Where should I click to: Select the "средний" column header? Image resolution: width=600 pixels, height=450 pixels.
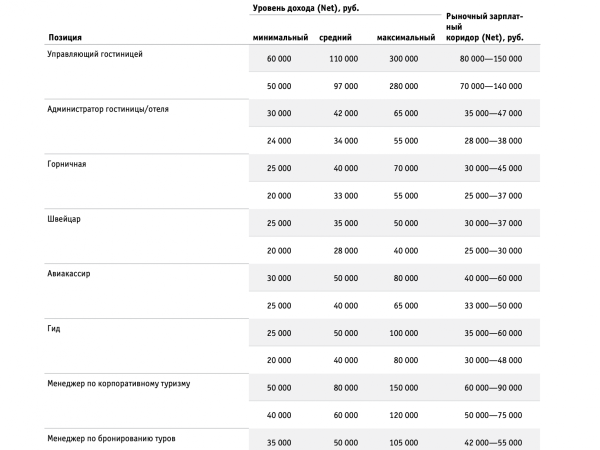pyautogui.click(x=334, y=37)
